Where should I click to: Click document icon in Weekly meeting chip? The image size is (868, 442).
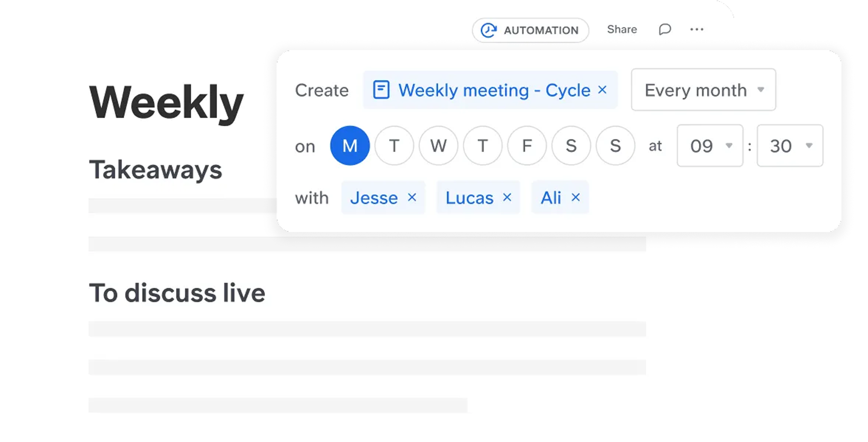pos(381,90)
